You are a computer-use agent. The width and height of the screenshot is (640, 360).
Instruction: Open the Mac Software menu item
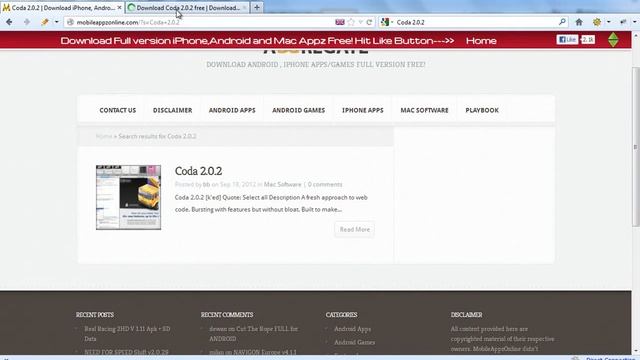(424, 110)
